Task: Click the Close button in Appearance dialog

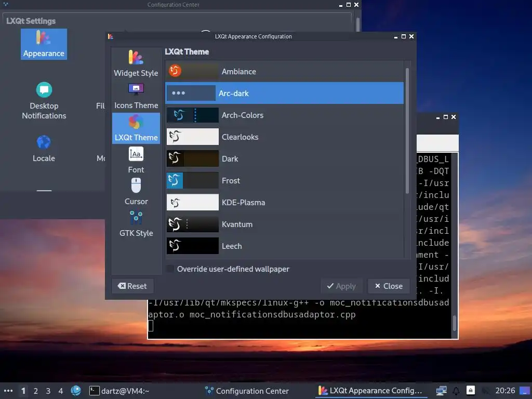Action: point(389,286)
